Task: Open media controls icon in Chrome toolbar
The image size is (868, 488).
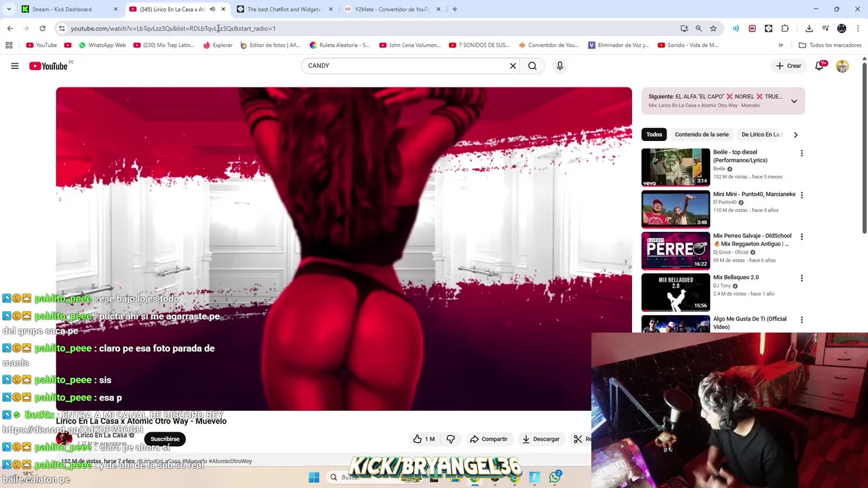Action: coord(825,28)
